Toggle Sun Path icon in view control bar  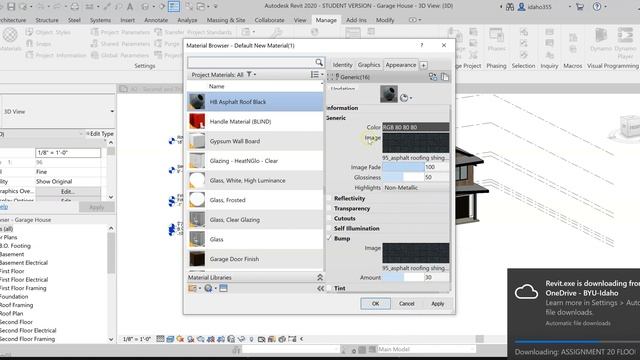click(180, 339)
